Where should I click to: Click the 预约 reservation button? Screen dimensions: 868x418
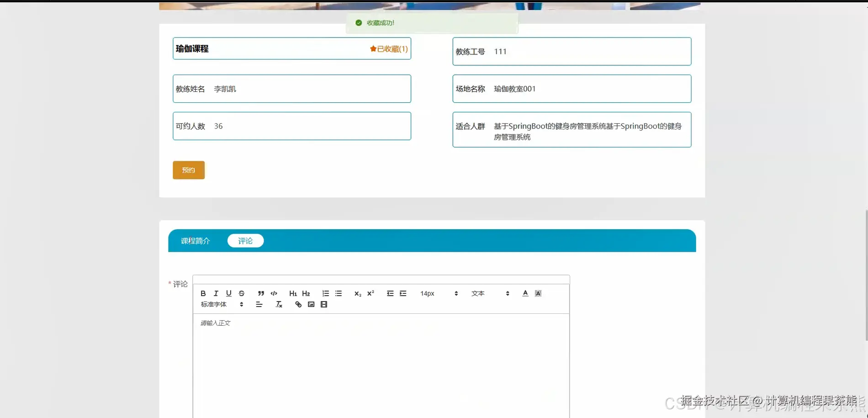coord(188,169)
